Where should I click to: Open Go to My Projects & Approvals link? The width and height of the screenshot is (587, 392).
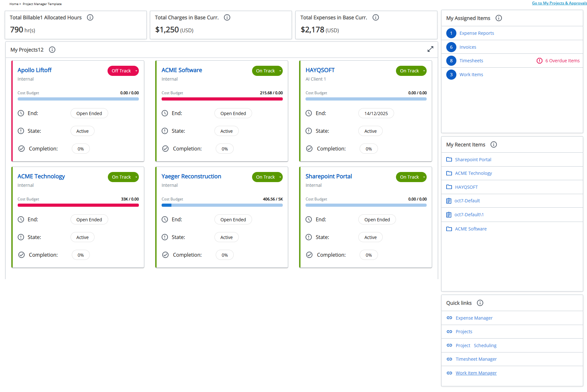click(559, 3)
